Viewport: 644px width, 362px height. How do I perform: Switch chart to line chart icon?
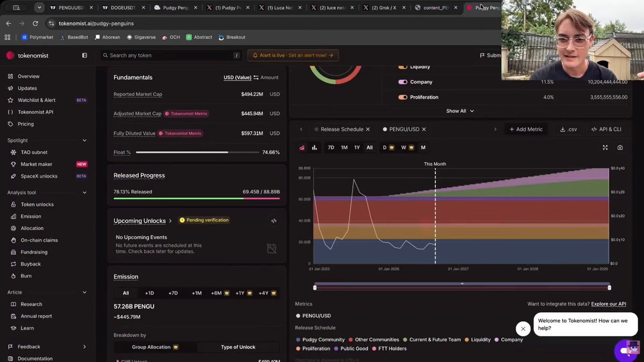point(302,147)
